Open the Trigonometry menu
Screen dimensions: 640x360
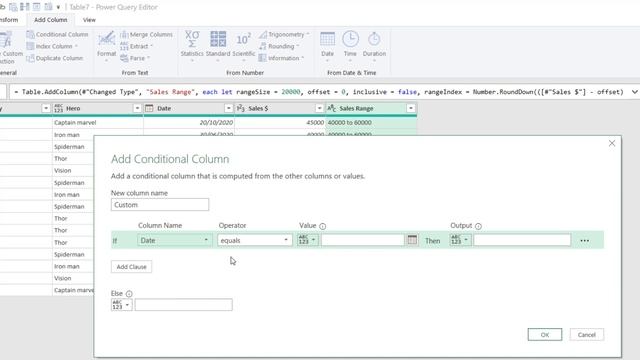point(284,34)
